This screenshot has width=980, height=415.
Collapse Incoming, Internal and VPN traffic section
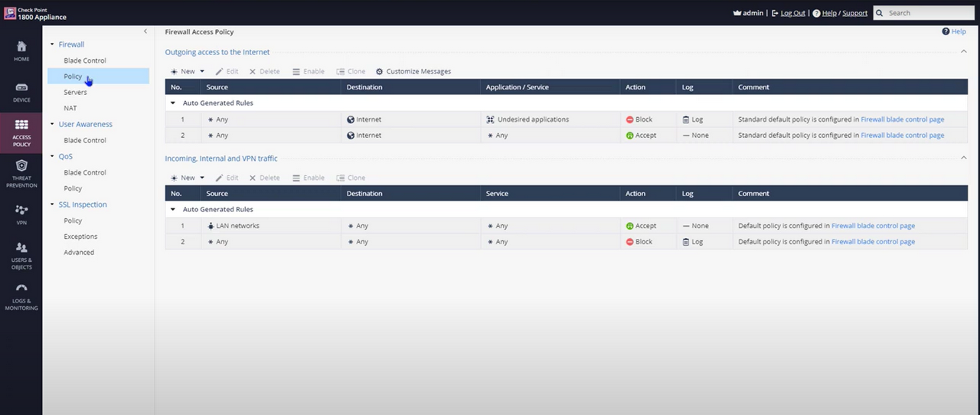point(964,158)
